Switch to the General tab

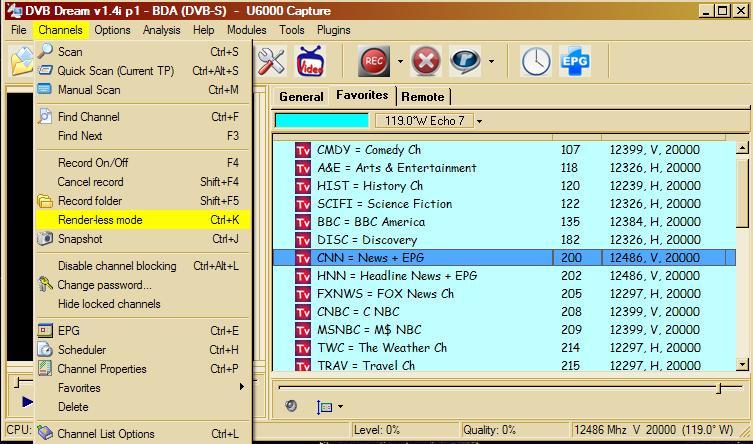[301, 96]
